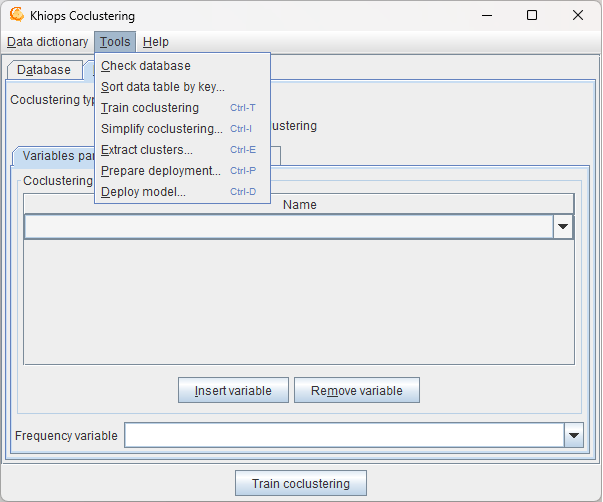Close the Khiops Coclustering window
Viewport: 603px width, 502px height.
tap(578, 15)
